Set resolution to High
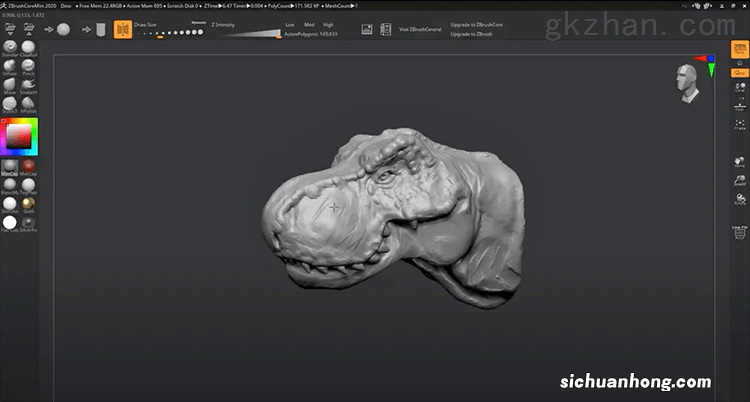The height and width of the screenshot is (402, 750). click(329, 23)
